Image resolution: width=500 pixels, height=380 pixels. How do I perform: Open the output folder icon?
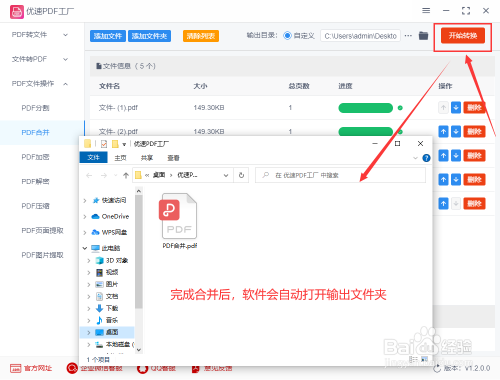tap(423, 36)
